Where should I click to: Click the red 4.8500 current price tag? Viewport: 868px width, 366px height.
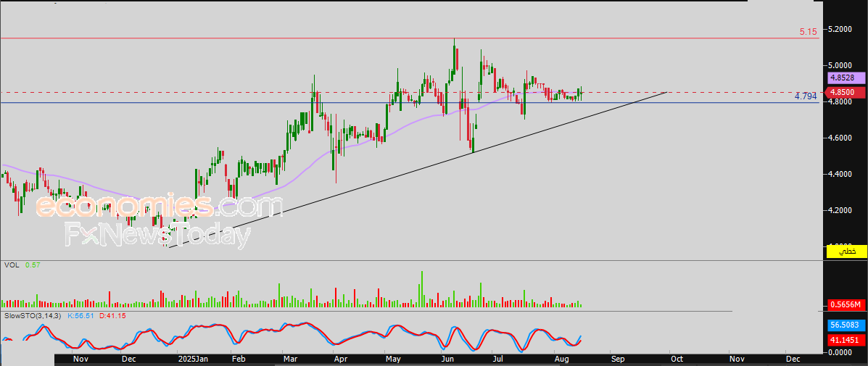[846, 92]
